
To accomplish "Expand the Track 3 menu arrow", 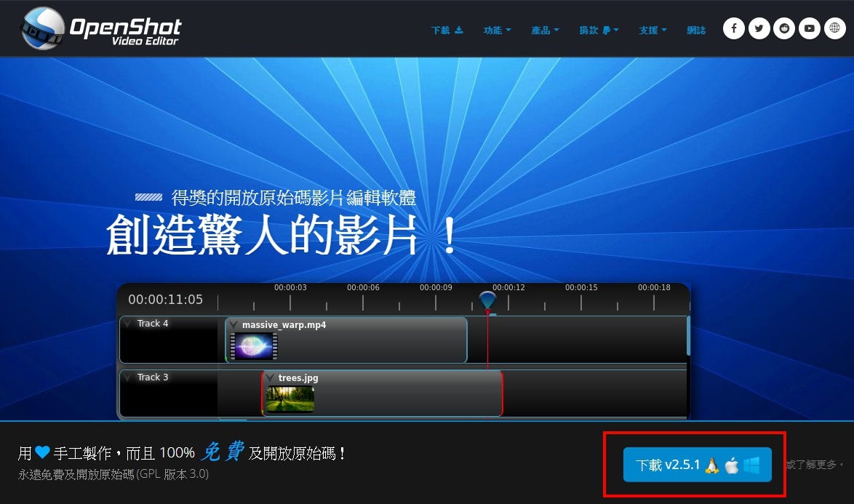I will [x=128, y=377].
